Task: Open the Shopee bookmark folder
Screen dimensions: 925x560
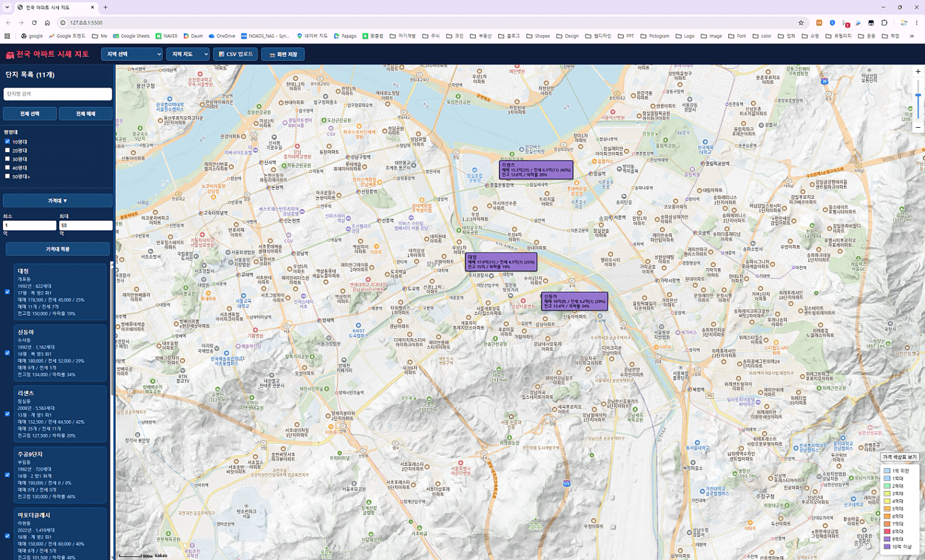Action: (538, 36)
